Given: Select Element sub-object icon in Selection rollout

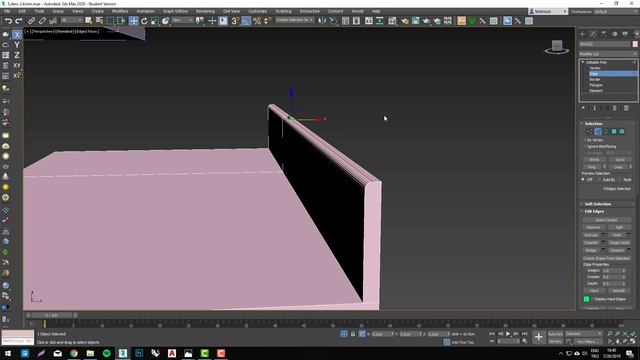Looking at the screenshot, I should pos(622,131).
